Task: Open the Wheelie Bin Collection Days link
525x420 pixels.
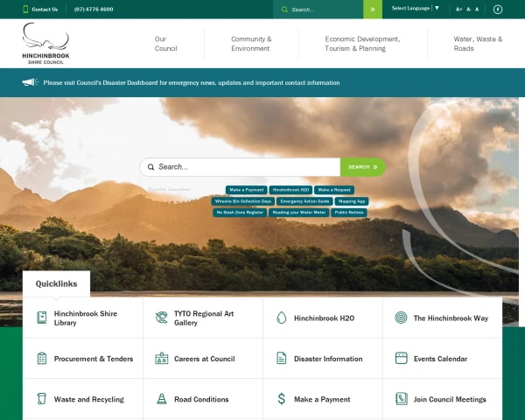Action: pyautogui.click(x=243, y=201)
